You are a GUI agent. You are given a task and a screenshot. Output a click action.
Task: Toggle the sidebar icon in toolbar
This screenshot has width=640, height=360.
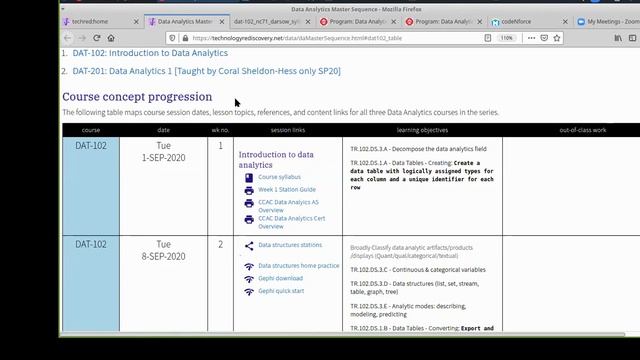(632, 38)
